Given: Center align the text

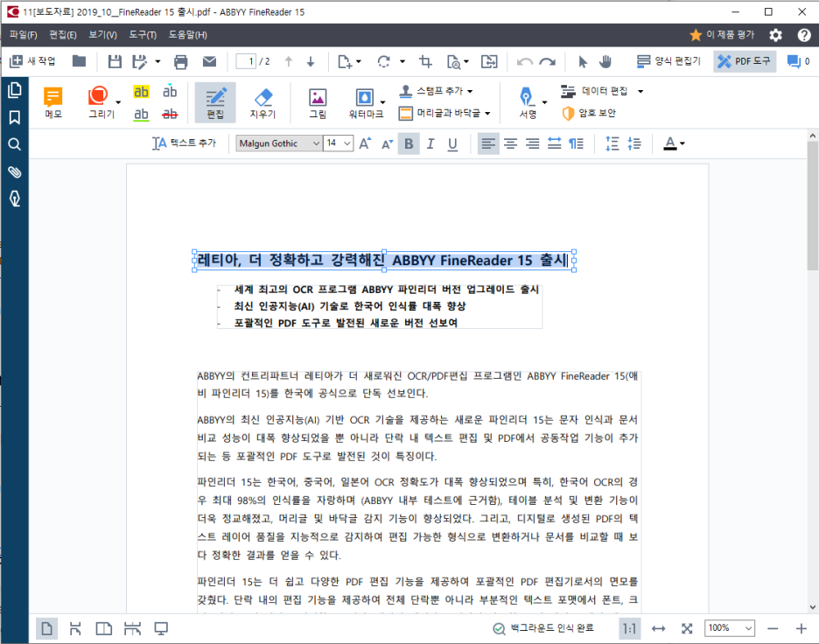Looking at the screenshot, I should [x=510, y=143].
